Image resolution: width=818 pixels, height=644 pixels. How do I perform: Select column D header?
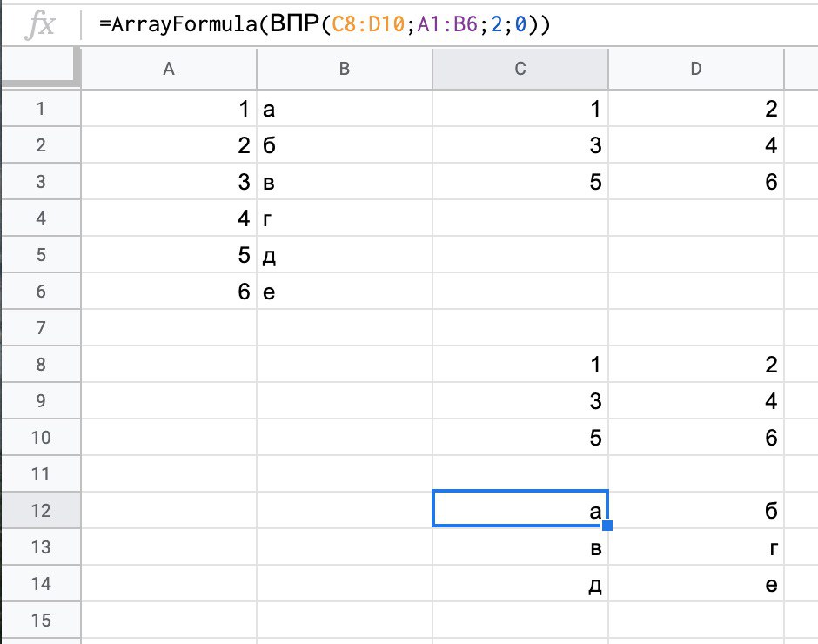(696, 69)
